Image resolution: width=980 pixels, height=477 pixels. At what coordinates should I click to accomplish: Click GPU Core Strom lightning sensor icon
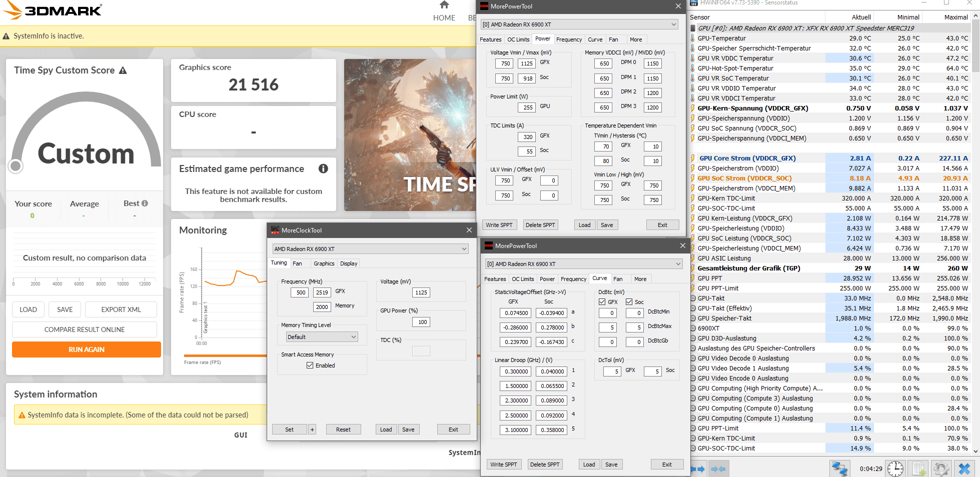click(x=693, y=158)
